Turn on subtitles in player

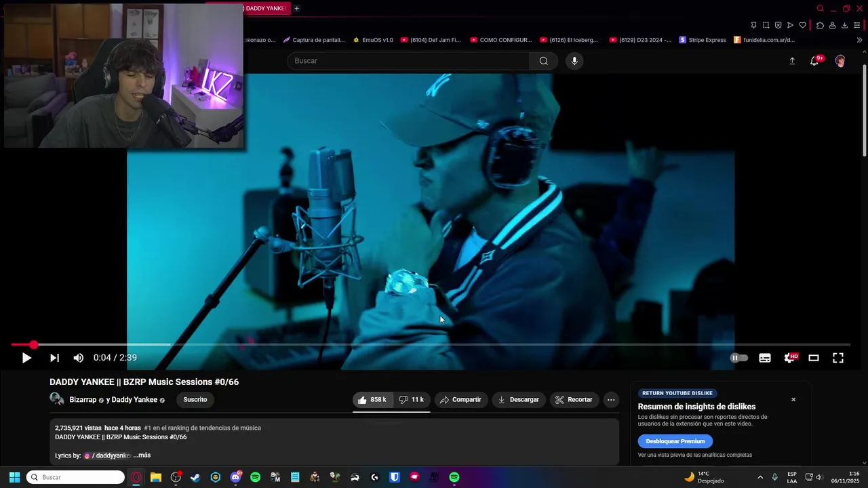[765, 358]
